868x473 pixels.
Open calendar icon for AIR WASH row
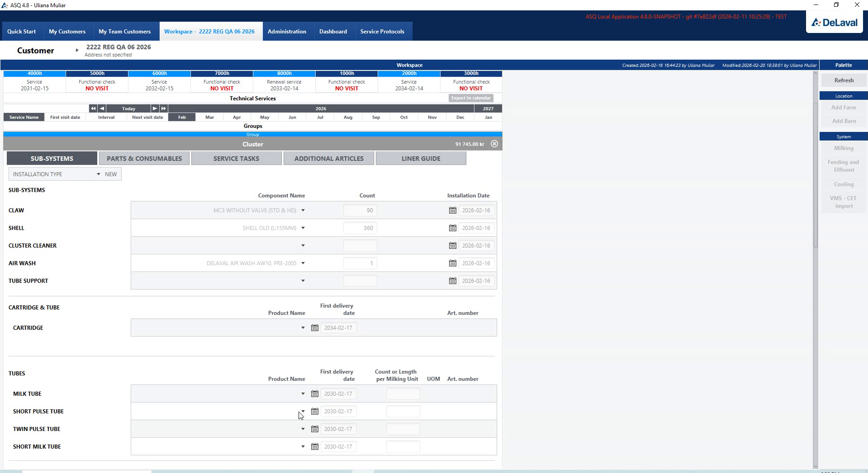point(453,263)
